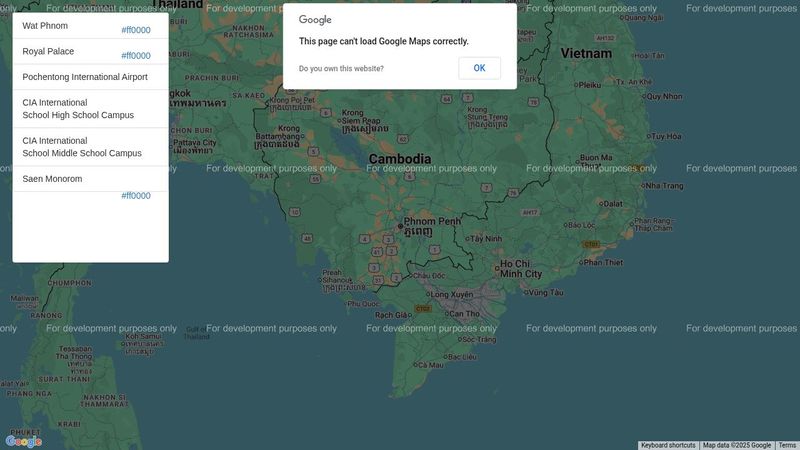The height and width of the screenshot is (450, 800).
Task: Click OK in the Google Maps error dialog
Action: click(479, 68)
